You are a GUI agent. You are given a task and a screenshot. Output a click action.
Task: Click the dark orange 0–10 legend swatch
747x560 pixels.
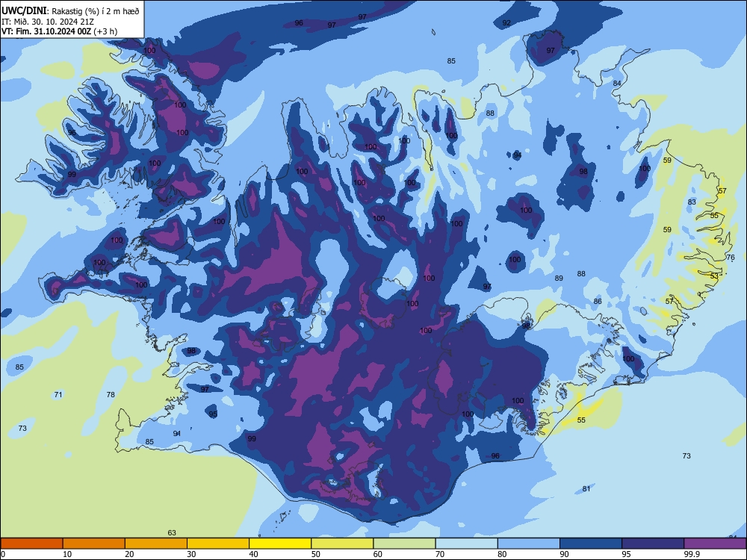tap(31, 544)
